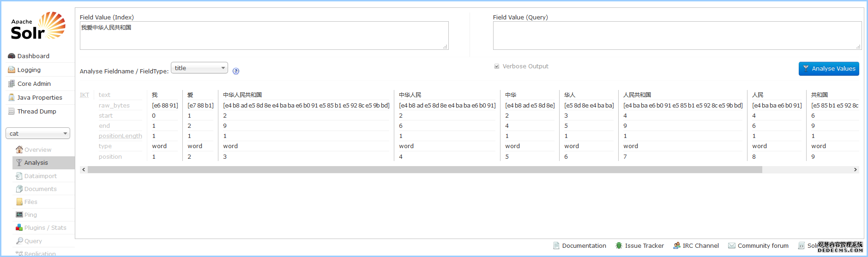The width and height of the screenshot is (868, 257).
Task: Select the Analysis menu item
Action: coord(36,162)
